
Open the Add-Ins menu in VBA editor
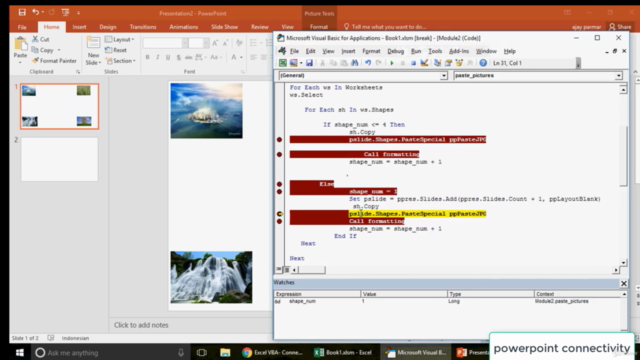459,51
